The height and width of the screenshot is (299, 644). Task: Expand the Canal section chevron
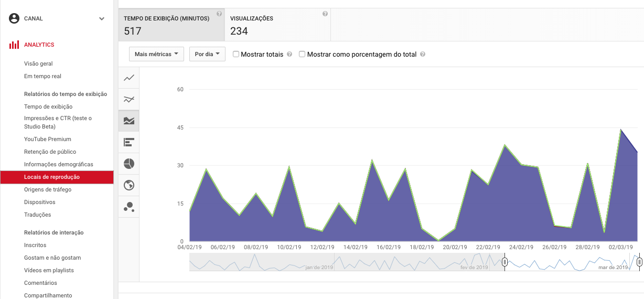102,19
